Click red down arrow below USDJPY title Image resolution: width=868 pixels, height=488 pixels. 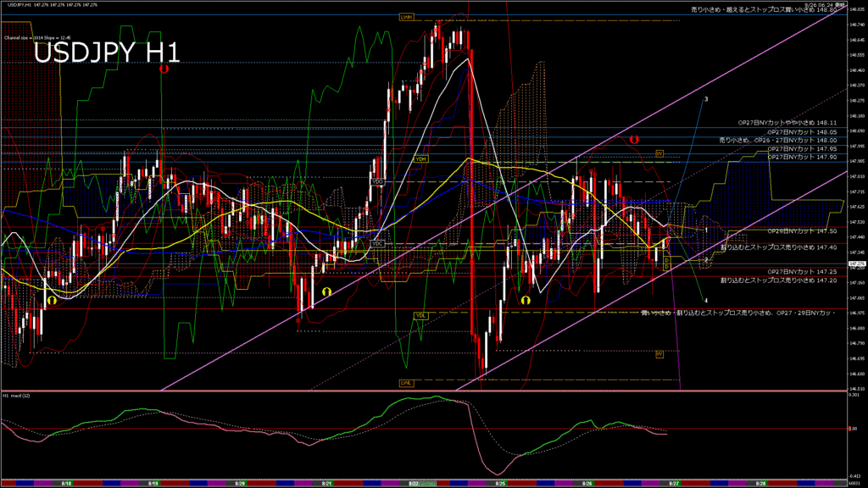[163, 69]
